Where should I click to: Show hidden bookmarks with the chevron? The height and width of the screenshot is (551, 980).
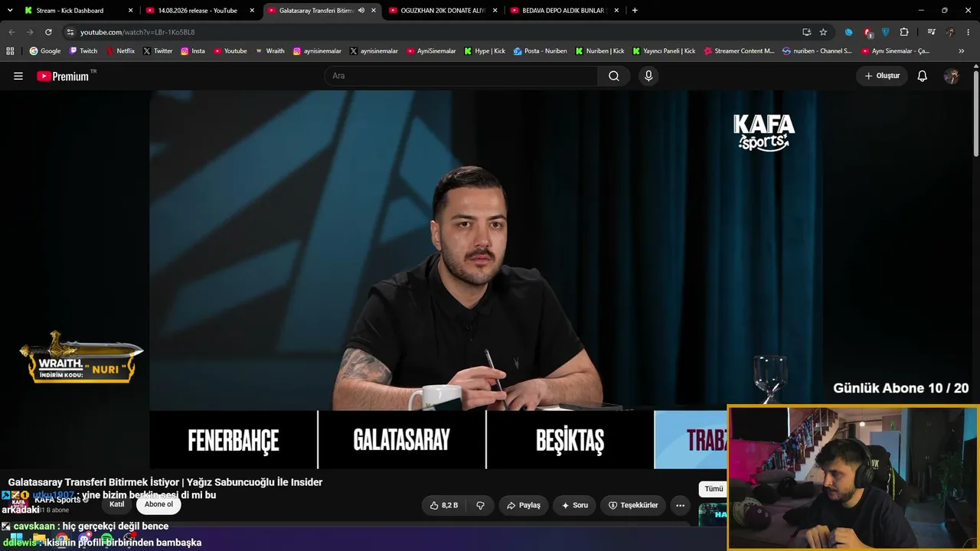tap(962, 51)
